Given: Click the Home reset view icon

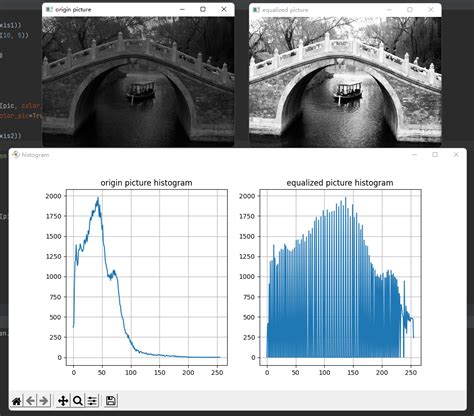Looking at the screenshot, I should (16, 401).
